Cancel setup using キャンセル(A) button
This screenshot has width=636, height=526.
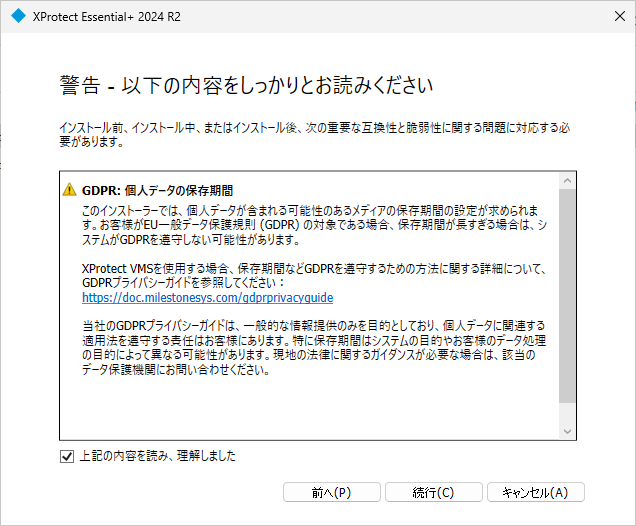click(x=535, y=492)
